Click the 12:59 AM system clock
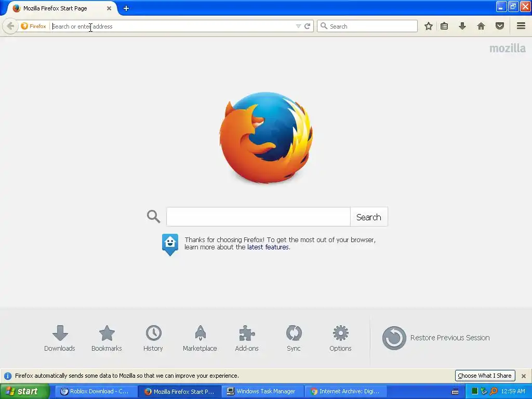The height and width of the screenshot is (399, 532). [513, 391]
